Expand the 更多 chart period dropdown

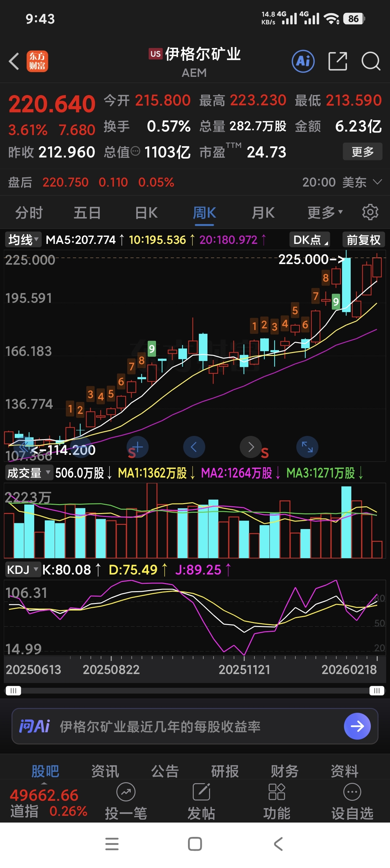[325, 213]
